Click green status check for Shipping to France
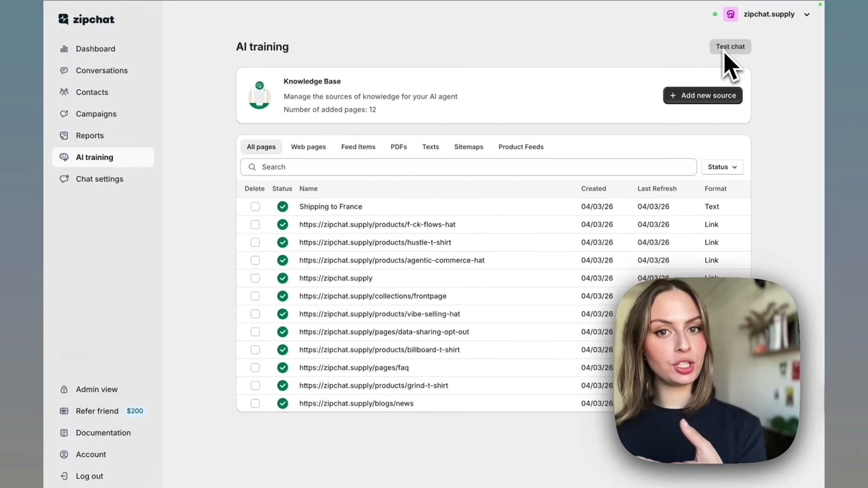This screenshot has width=868, height=488. tap(283, 206)
